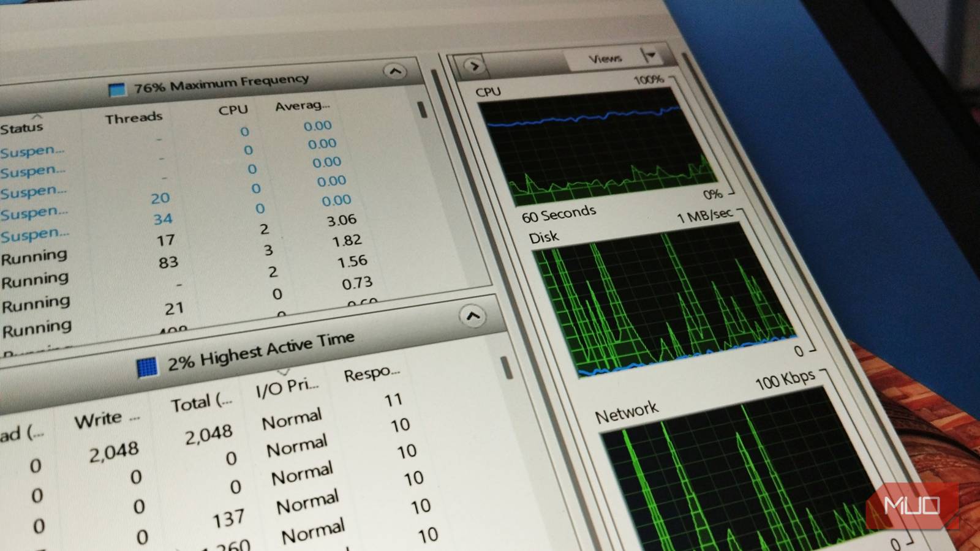Sort by Status column header

pos(21,128)
